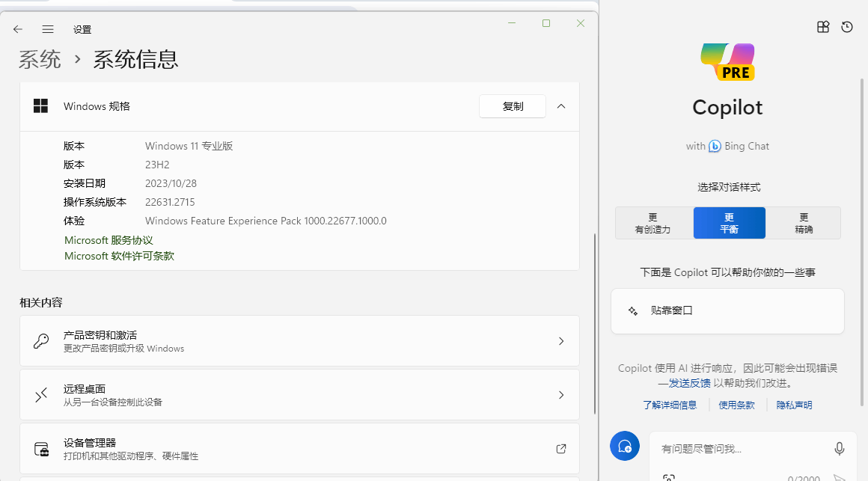The width and height of the screenshot is (868, 481).
Task: Open Microsoft 服务协议 link
Action: (109, 240)
